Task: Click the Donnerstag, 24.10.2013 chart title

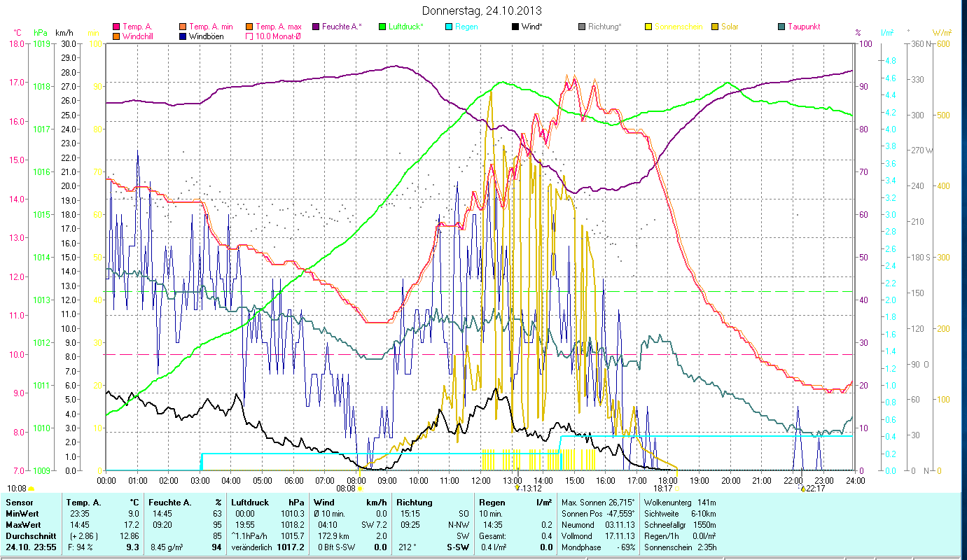Action: [x=482, y=11]
